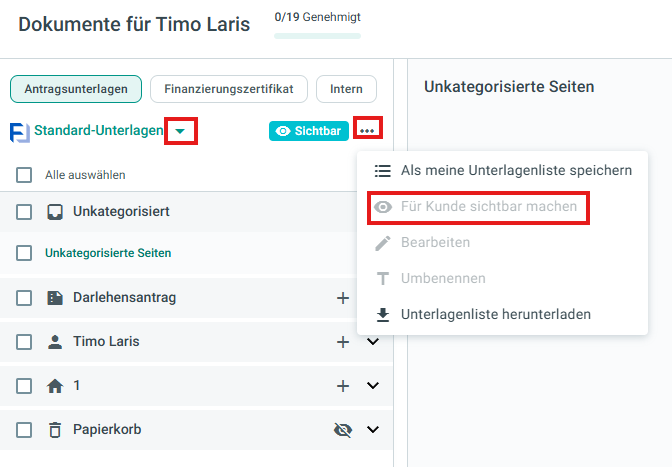Select the Papierkorb row checkbox
This screenshot has width=672, height=467.
24,430
